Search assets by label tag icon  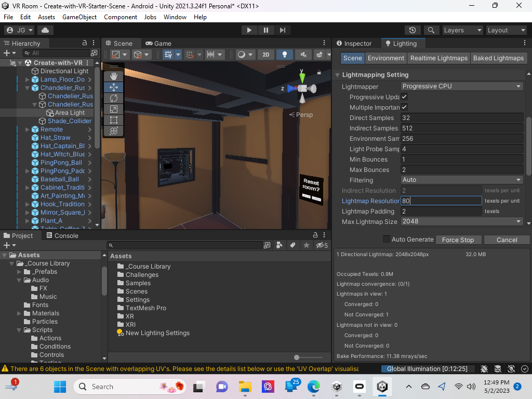pos(292,245)
